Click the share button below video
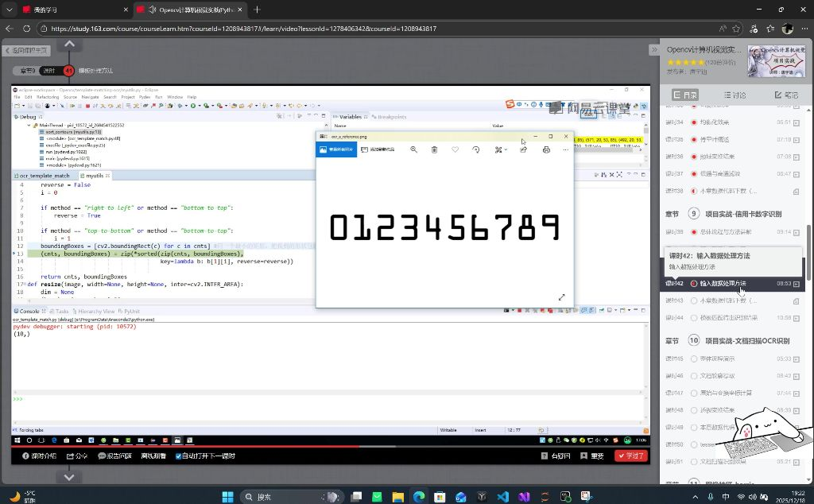Screen dimensions: 814x504 [77, 456]
